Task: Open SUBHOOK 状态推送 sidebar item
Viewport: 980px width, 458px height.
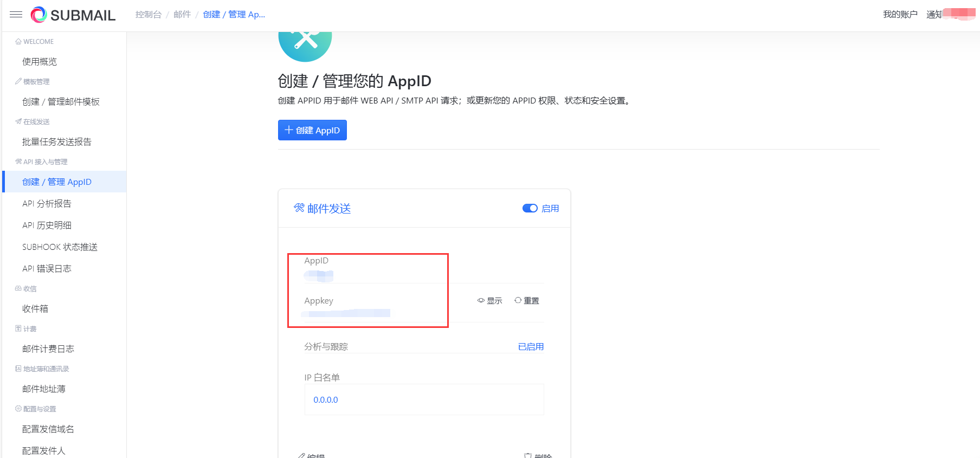Action: click(60, 247)
